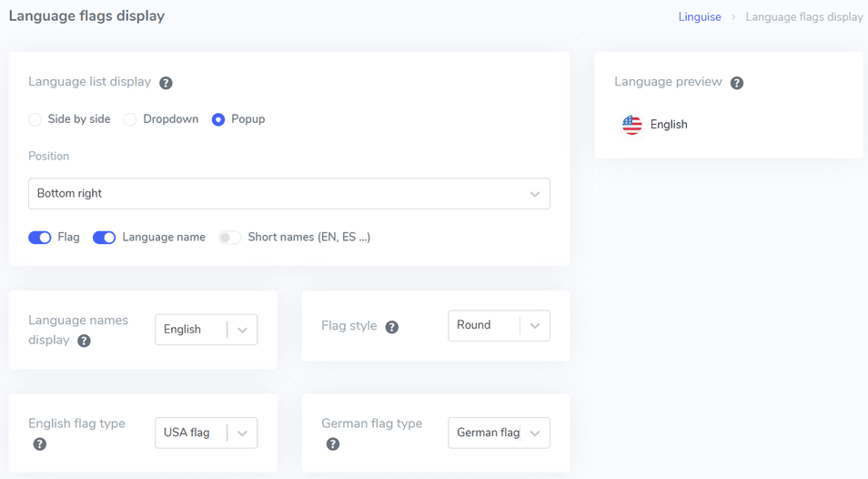
Task: Open the Position dropdown showing Bottom right
Action: click(289, 193)
